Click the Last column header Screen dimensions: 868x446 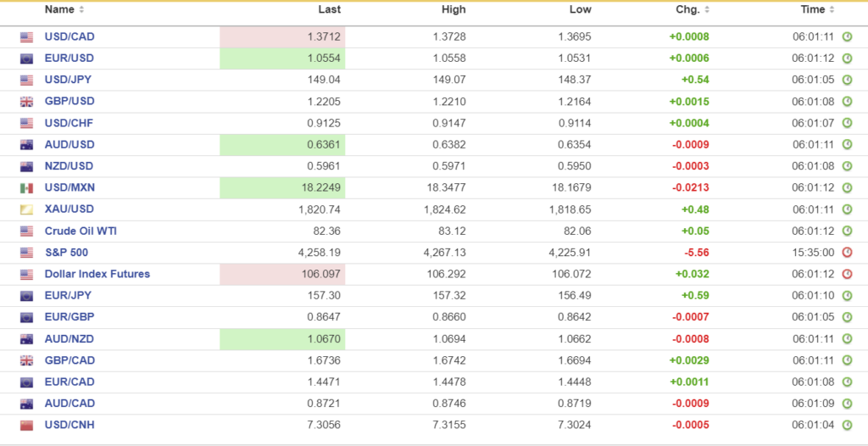[x=329, y=10]
